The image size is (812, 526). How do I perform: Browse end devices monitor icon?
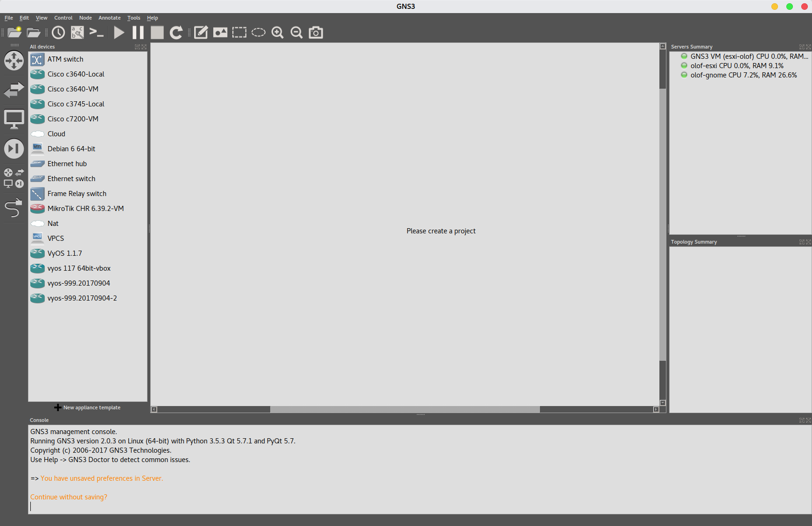[x=14, y=119]
